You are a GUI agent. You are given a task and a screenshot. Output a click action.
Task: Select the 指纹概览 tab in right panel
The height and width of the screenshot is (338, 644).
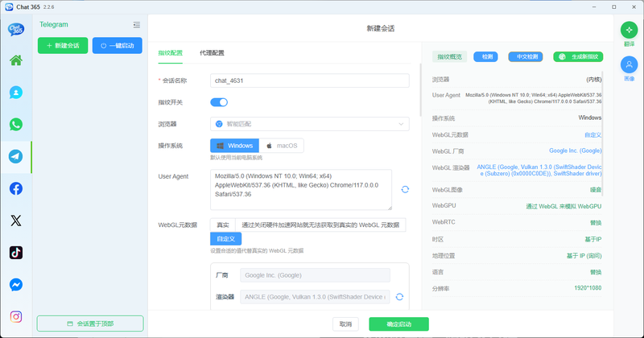coord(449,56)
